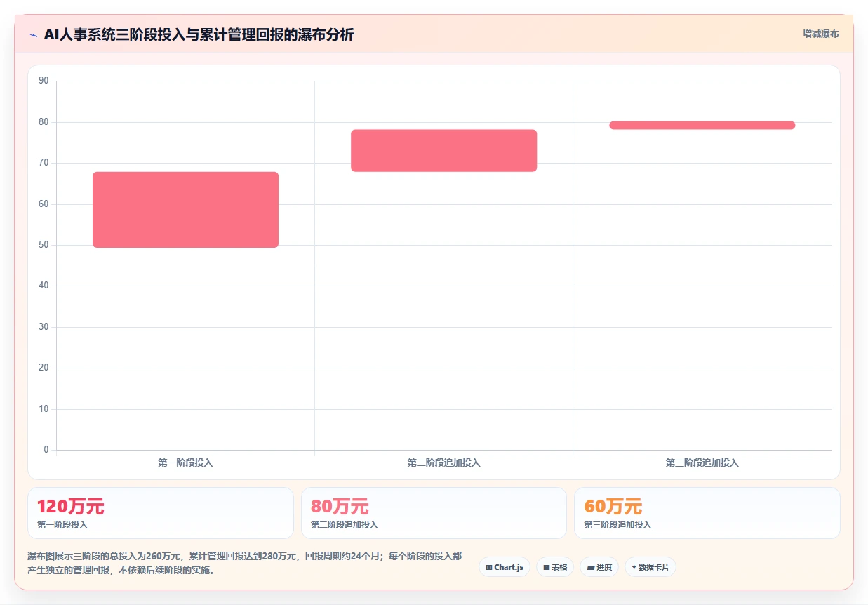Viewport: 868px width, 605px height.
Task: Click the 第三阶段追加投入 caption under 60万元
Action: click(617, 525)
